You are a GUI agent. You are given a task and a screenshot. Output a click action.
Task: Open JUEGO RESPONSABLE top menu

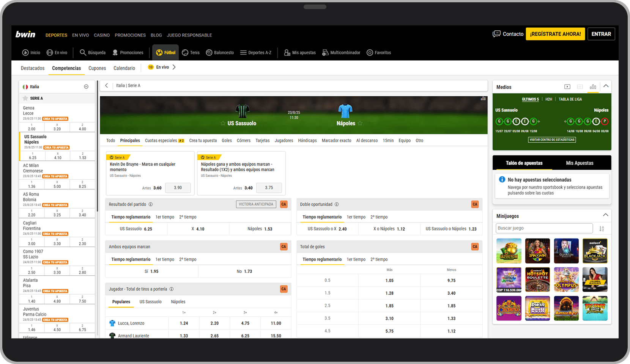(x=189, y=35)
